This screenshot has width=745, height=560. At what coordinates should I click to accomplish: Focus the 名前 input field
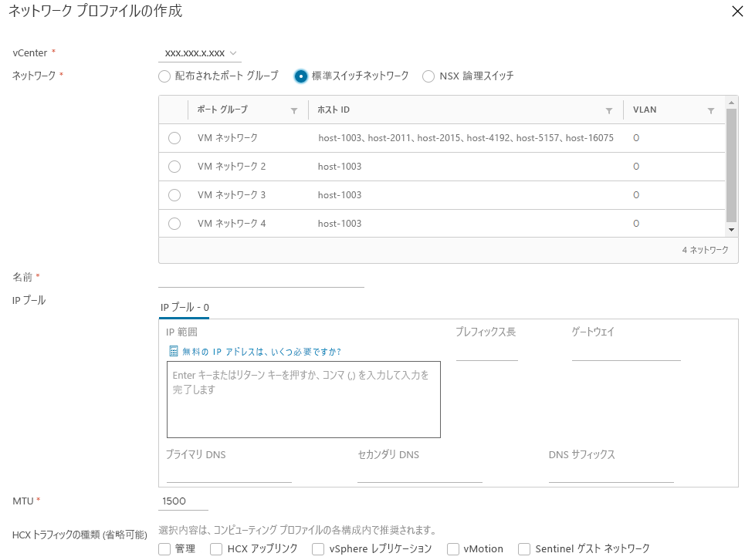tap(261, 279)
